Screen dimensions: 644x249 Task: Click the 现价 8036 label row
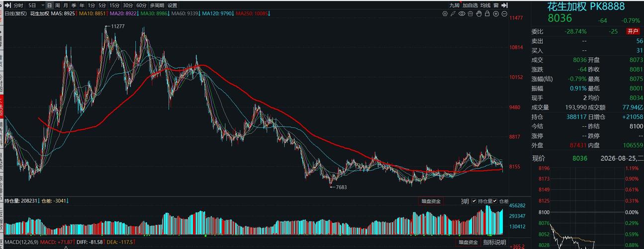pos(559,158)
